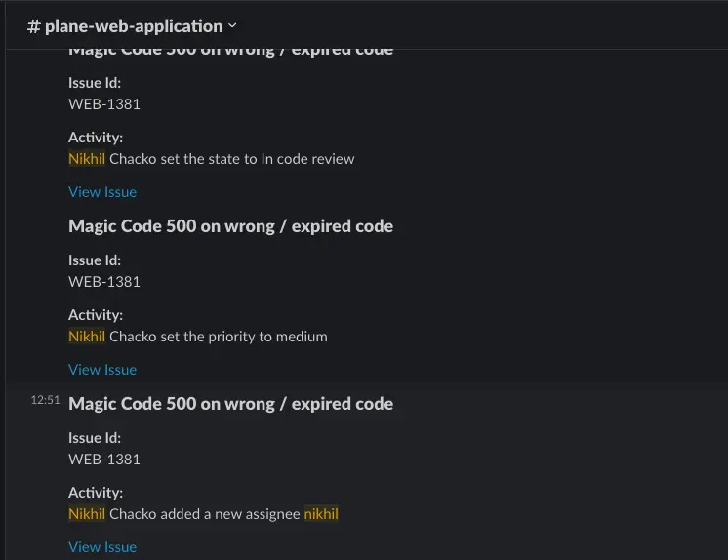Click the partially hidden Magic Code title at top
728x560 pixels.
[x=230, y=51]
